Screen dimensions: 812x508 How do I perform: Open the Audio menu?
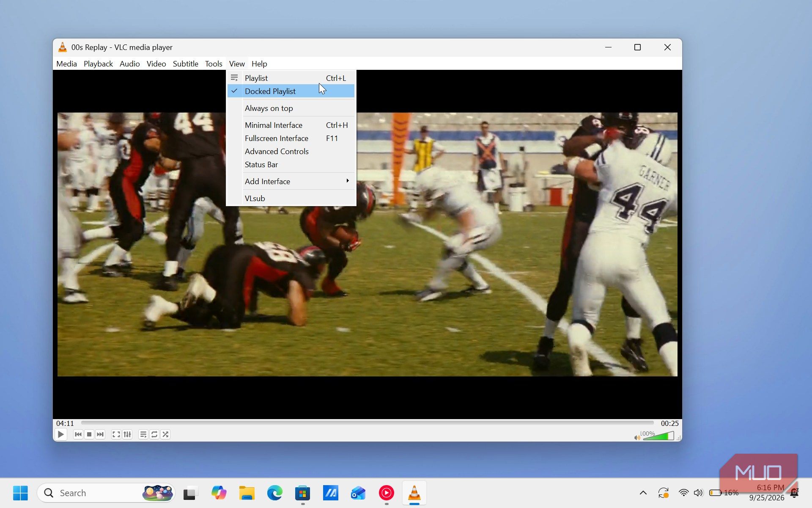click(129, 64)
